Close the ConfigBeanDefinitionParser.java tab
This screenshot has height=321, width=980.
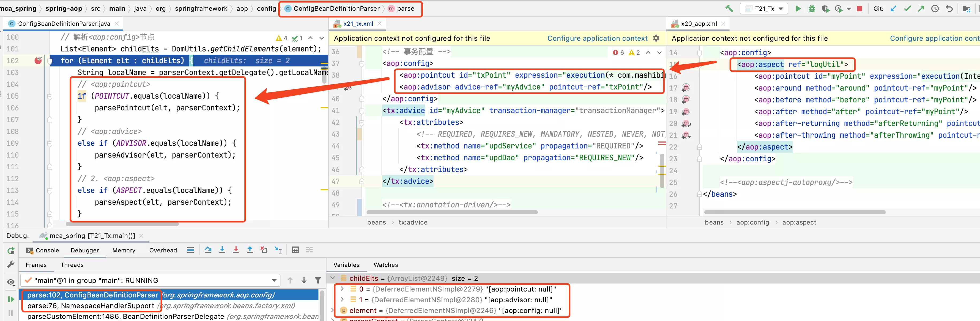pos(117,24)
